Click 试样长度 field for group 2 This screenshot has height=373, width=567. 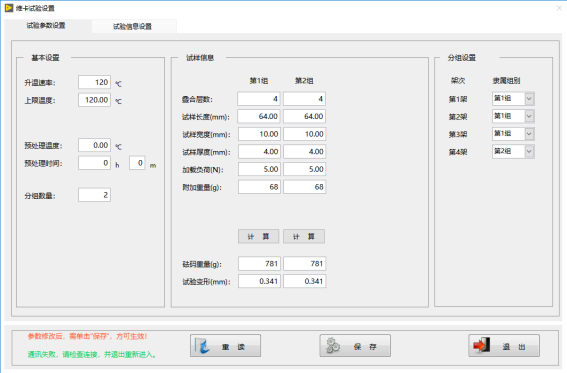click(304, 116)
